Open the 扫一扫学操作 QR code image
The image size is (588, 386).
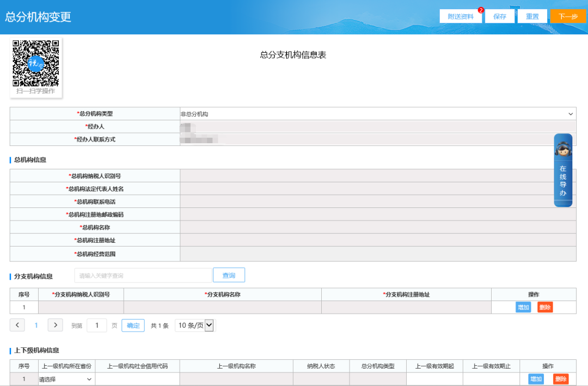point(36,63)
